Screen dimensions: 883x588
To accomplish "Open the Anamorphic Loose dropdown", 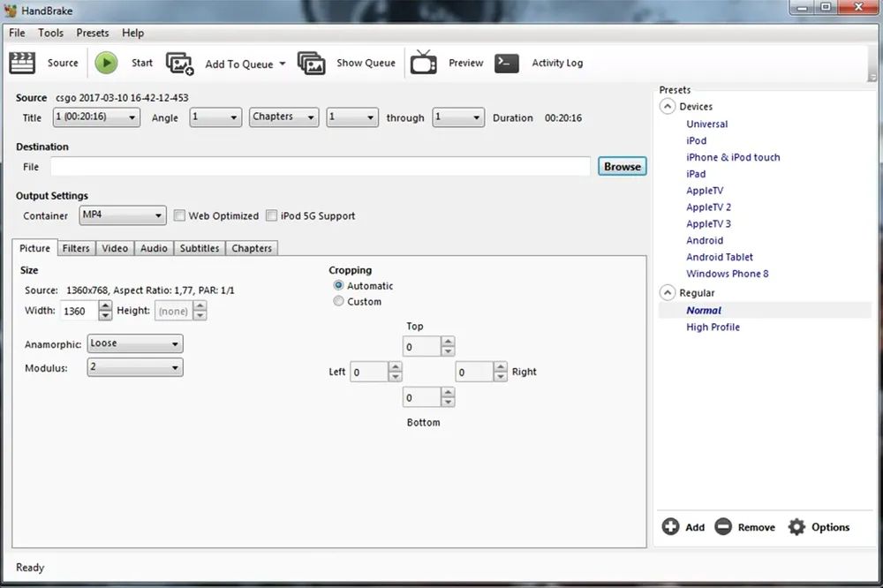I will [x=135, y=343].
